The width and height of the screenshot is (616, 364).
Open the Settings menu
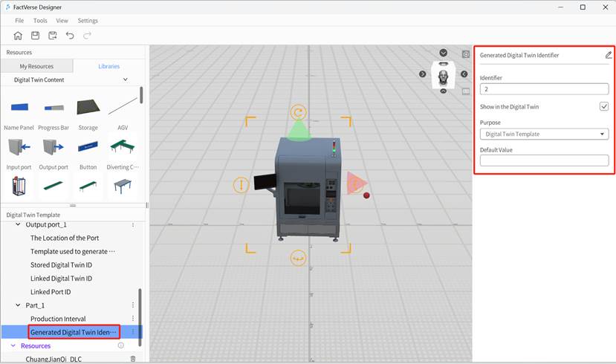coord(88,20)
